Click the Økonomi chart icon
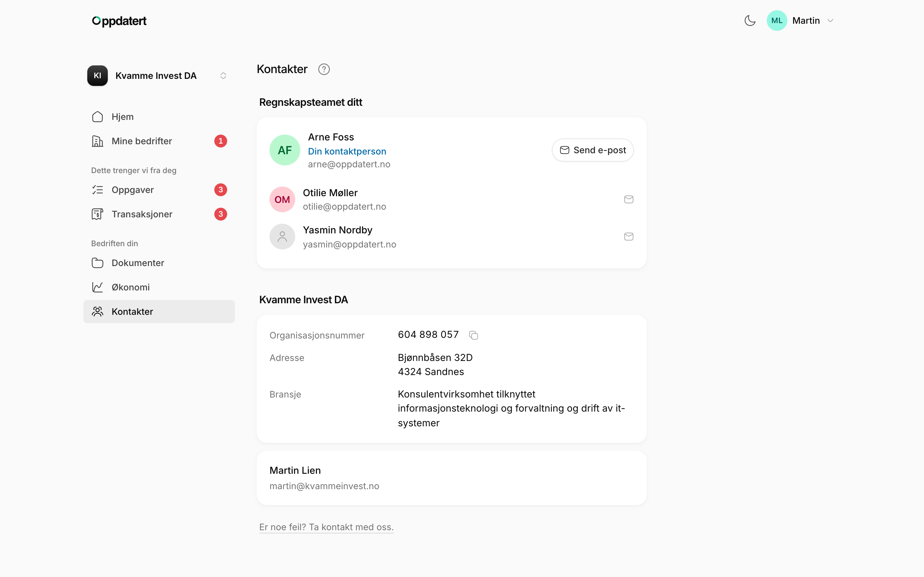924x577 pixels. 97,287
